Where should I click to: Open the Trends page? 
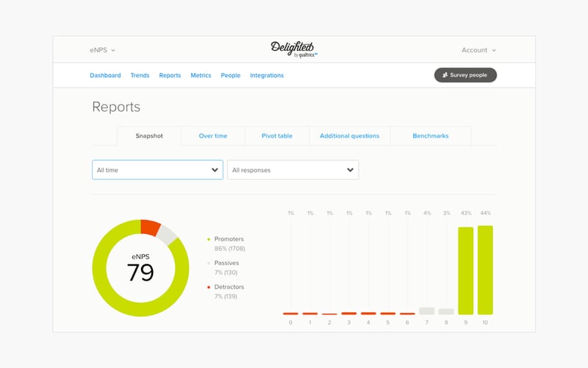click(140, 75)
